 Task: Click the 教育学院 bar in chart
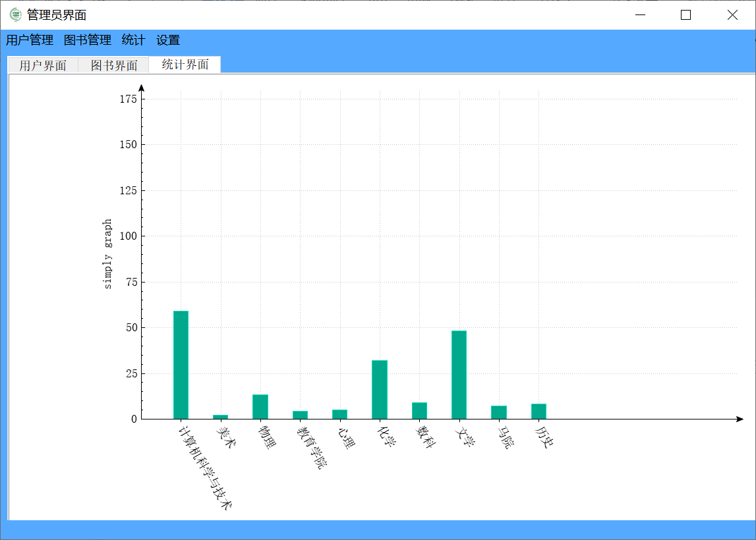pos(300,416)
